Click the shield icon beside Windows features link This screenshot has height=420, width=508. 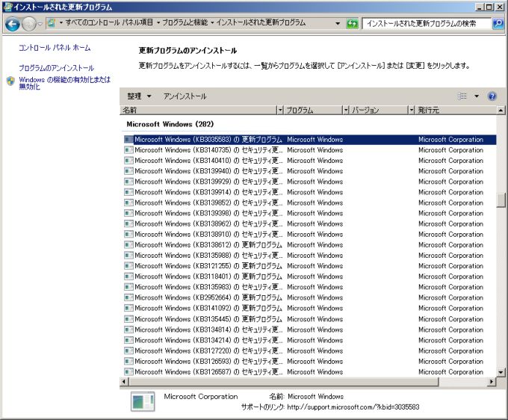pyautogui.click(x=10, y=81)
